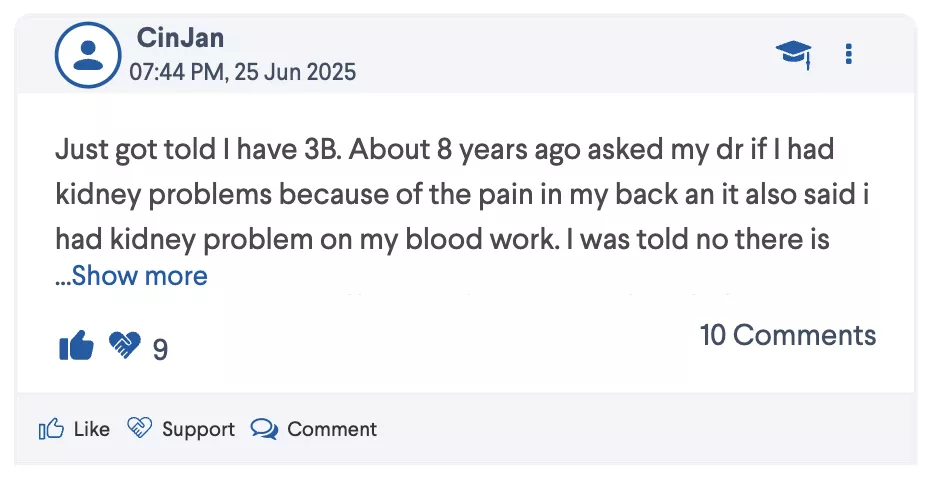This screenshot has height=494, width=932.
Task: Open the CinJan username profile
Action: [180, 38]
